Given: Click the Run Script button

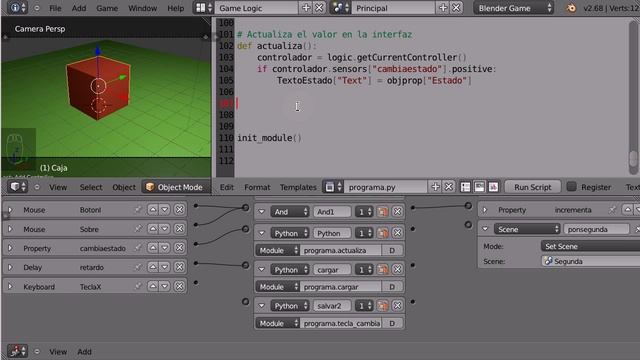Looking at the screenshot, I should [533, 187].
